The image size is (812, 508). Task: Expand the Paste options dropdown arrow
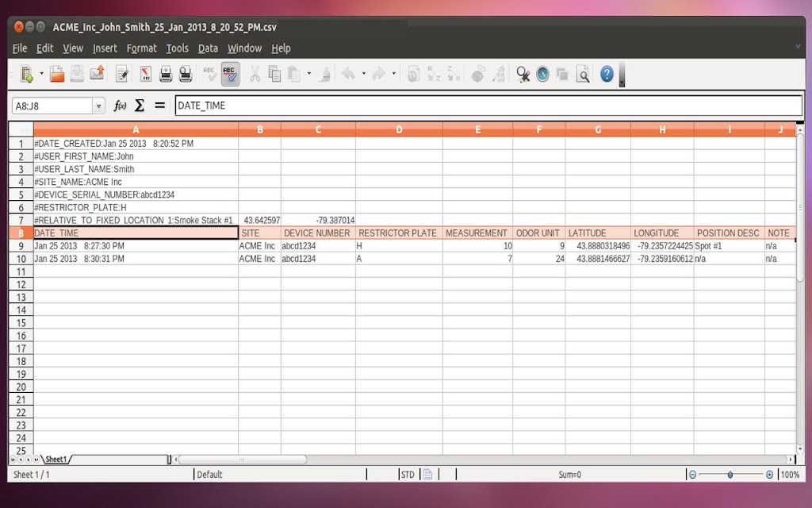click(x=309, y=74)
